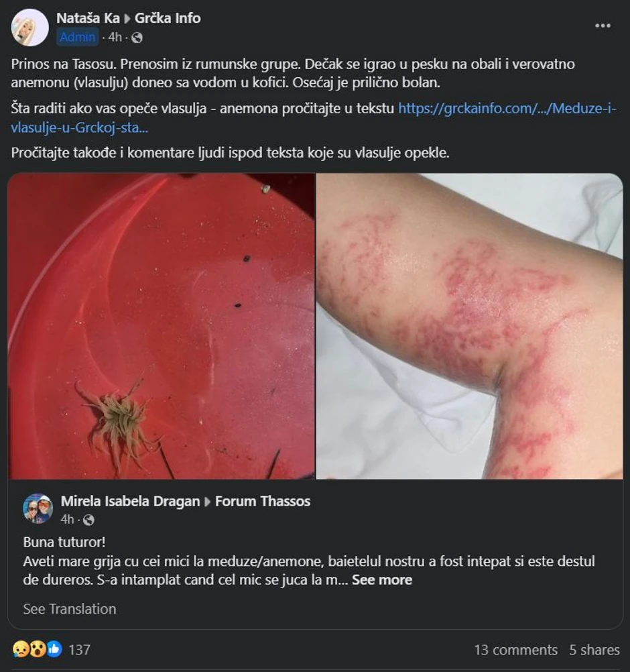Click Nataša Ka's profile avatar
The height and width of the screenshot is (672, 630).
point(30,27)
